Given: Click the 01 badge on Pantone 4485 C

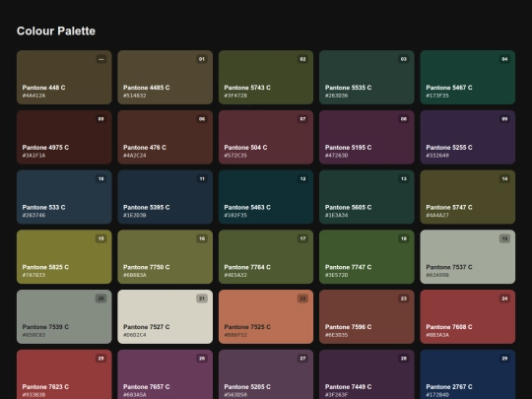Looking at the screenshot, I should pos(202,59).
